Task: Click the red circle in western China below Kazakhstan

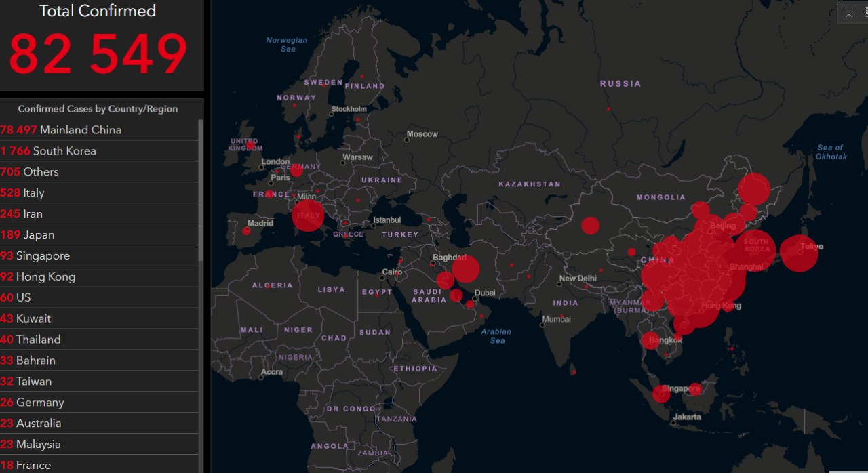Action: (591, 226)
